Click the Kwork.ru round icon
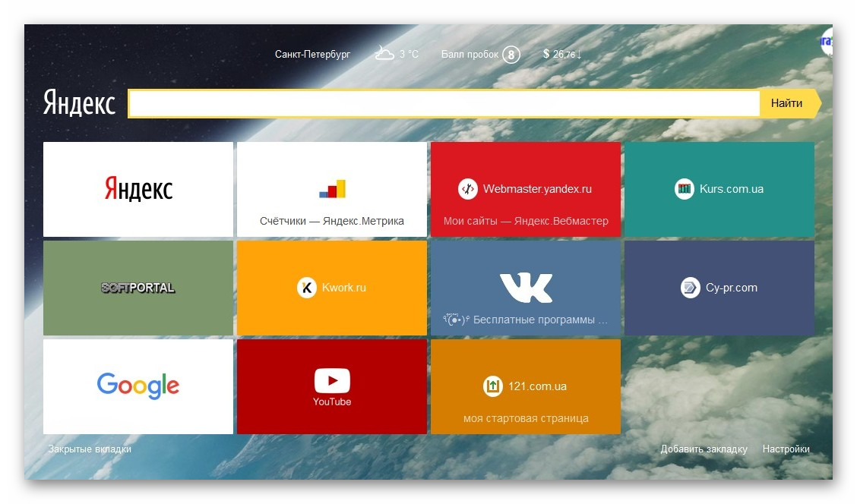 tap(307, 288)
